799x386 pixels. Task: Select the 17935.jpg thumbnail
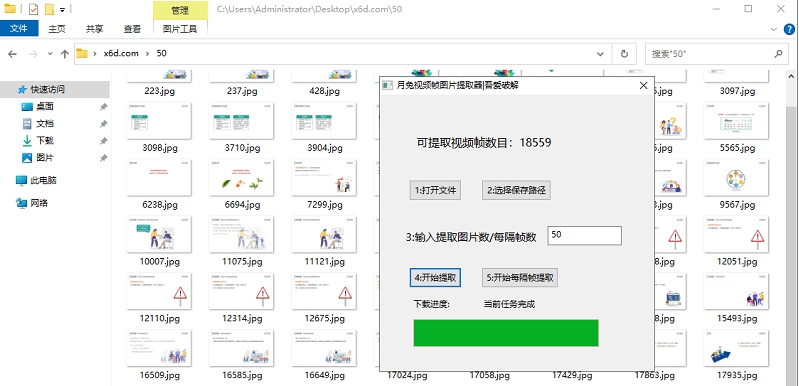click(x=736, y=348)
